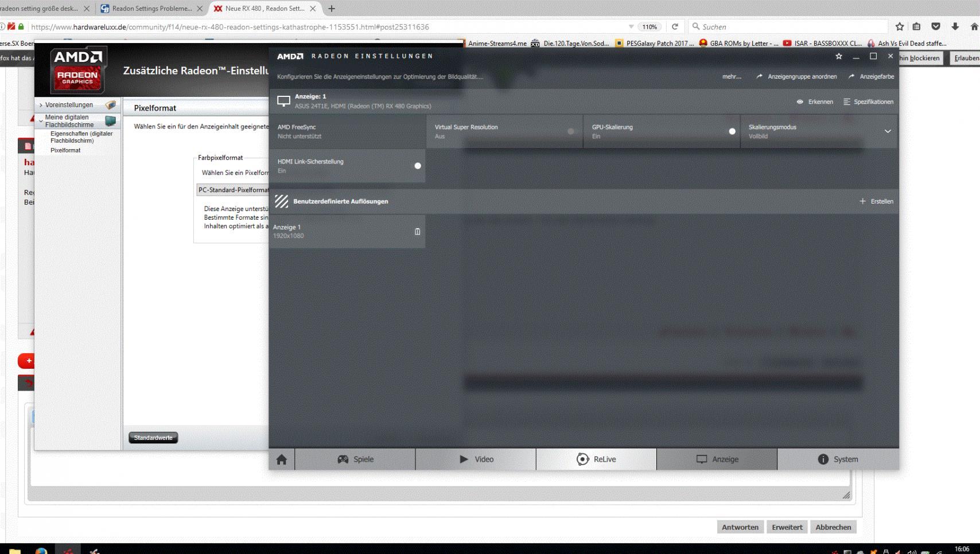Reload the page with the refresh icon
The image size is (980, 554).
[x=675, y=27]
